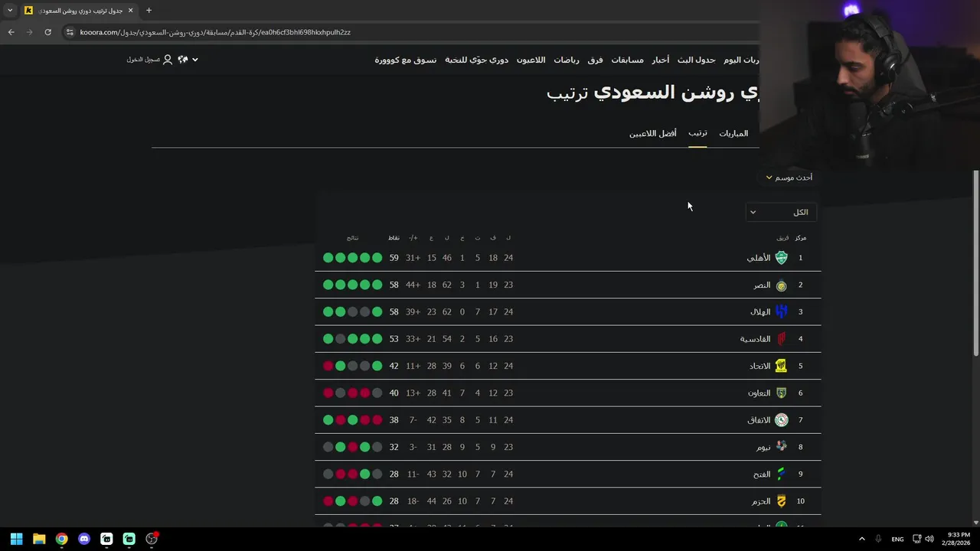
Task: Click the الاتحاد team name
Action: coord(759,366)
